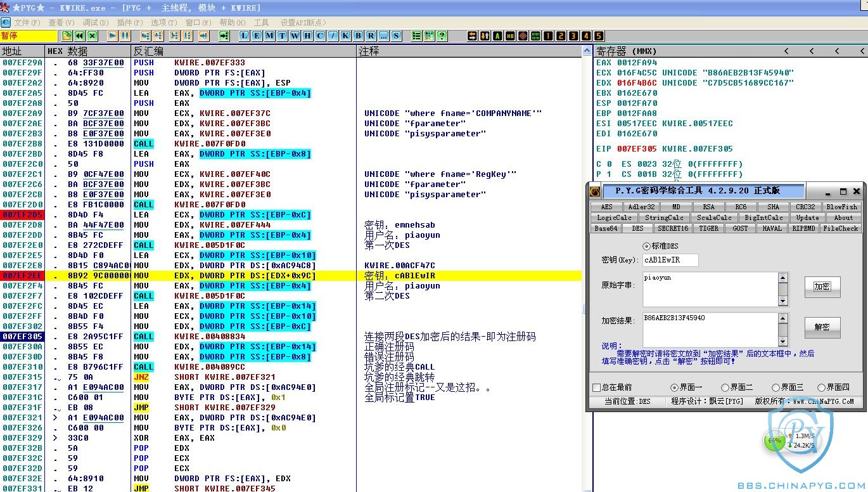Click the 加密 encrypt button
868x492 pixels.
(822, 286)
